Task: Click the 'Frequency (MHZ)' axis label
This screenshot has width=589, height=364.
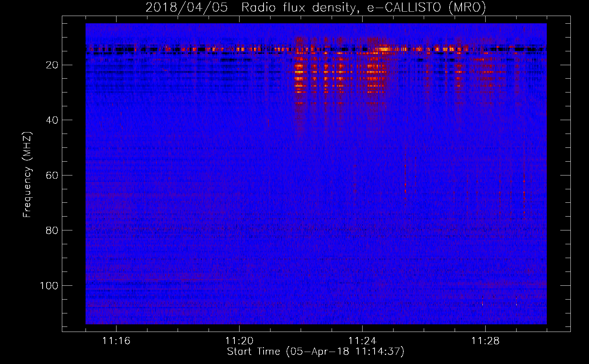Action: [27, 174]
